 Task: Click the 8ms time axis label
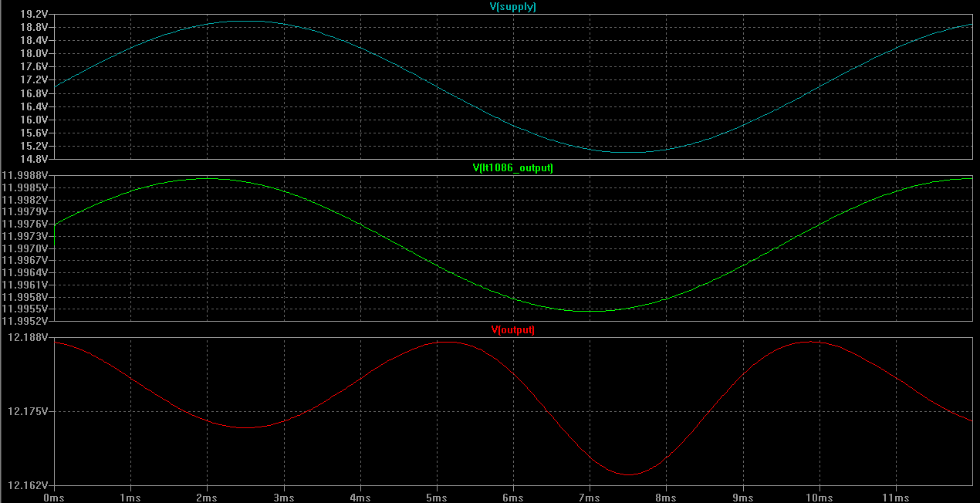tap(666, 498)
